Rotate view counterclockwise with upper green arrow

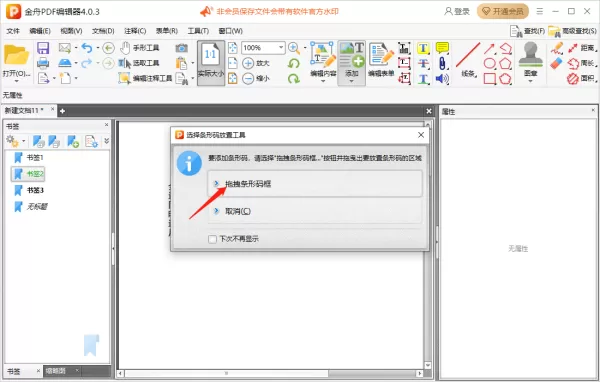coord(293,63)
